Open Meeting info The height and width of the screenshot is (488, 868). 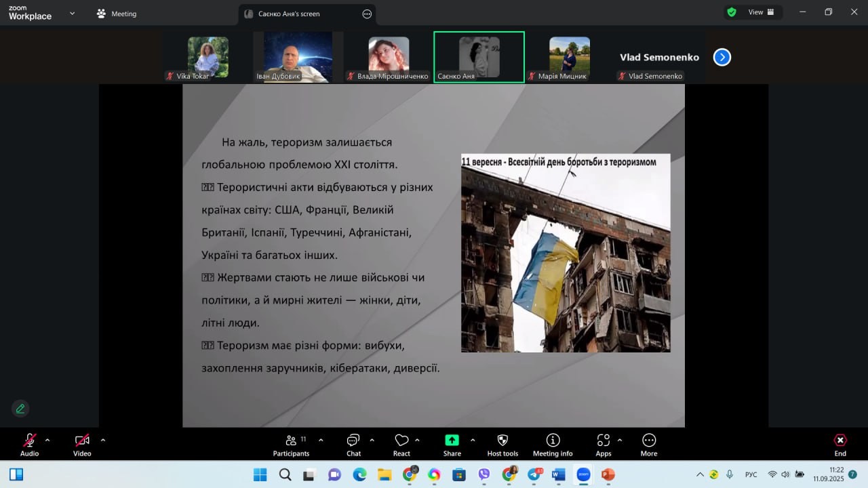[x=553, y=445]
